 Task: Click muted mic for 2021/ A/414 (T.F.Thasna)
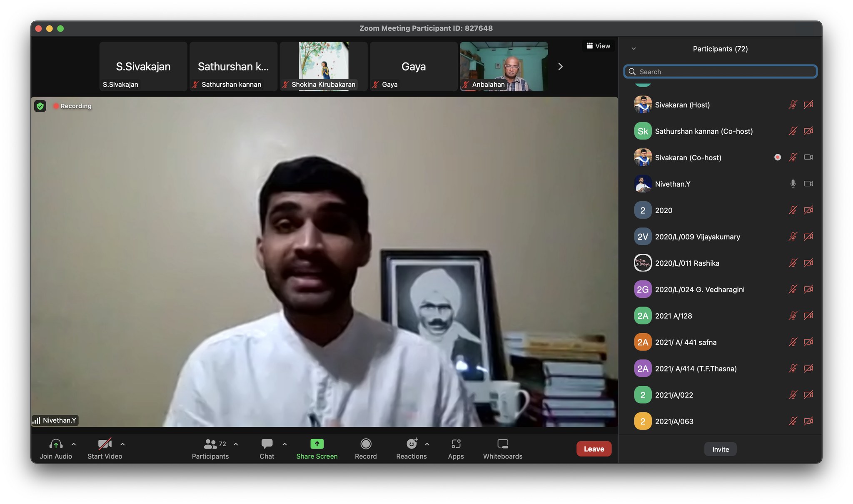pos(793,368)
